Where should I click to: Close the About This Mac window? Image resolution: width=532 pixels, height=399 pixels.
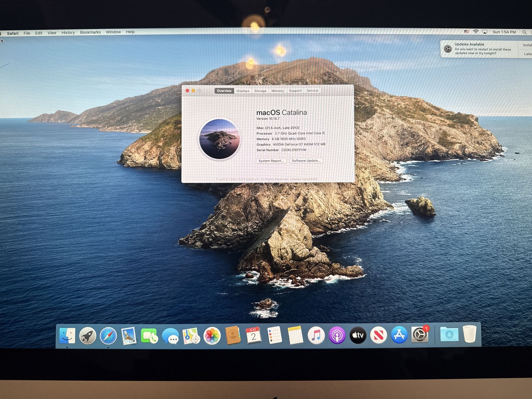pyautogui.click(x=187, y=90)
